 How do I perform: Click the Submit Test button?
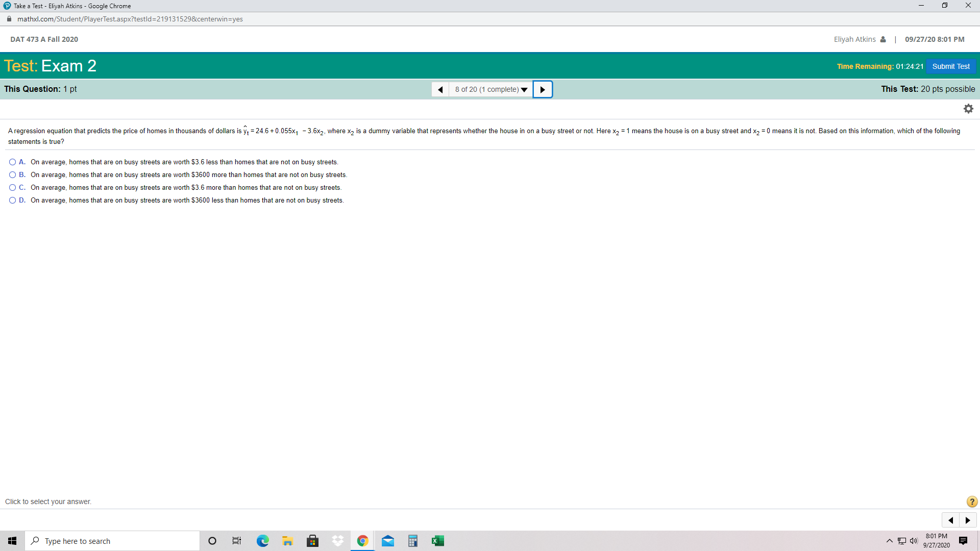pos(950,66)
